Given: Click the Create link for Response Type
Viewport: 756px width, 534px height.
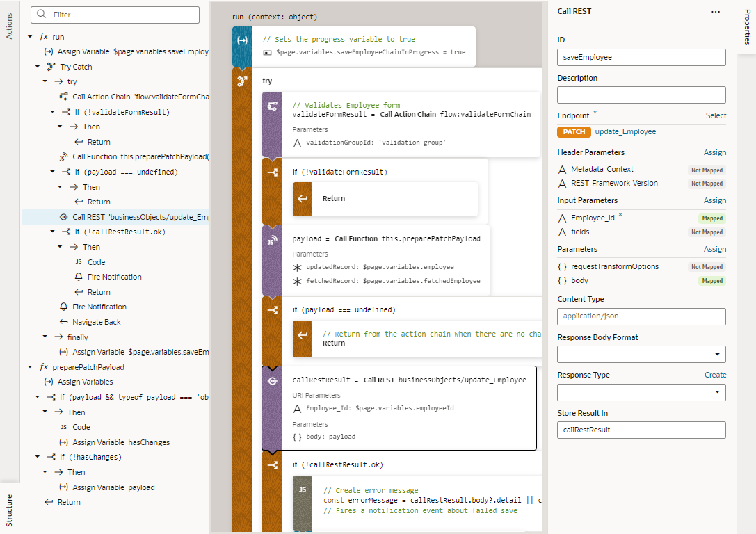Looking at the screenshot, I should click(x=716, y=375).
